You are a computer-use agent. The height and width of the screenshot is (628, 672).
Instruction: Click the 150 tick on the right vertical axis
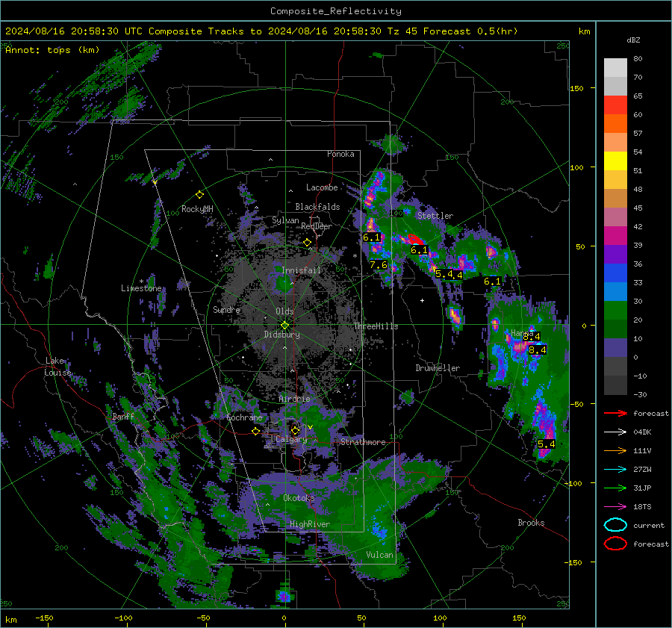(x=576, y=88)
